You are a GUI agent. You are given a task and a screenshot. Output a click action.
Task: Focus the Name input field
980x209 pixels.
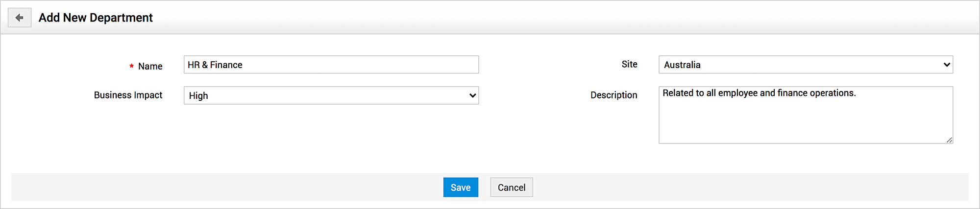pyautogui.click(x=331, y=65)
